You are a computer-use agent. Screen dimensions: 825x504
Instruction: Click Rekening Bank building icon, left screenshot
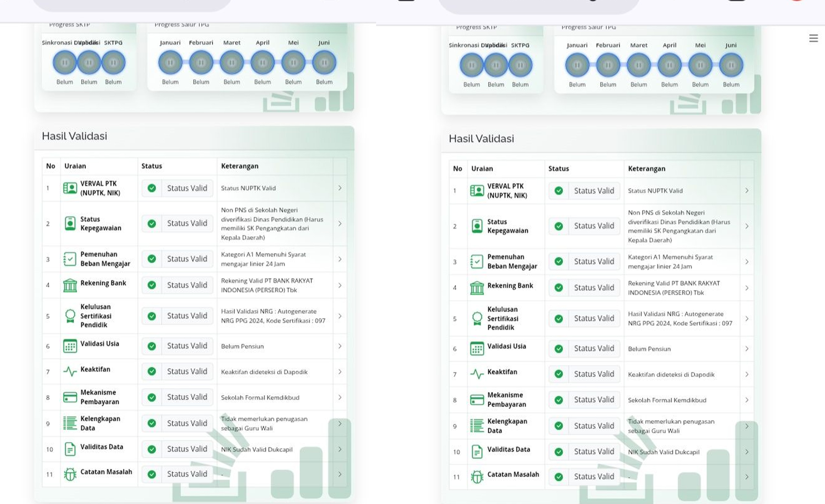[70, 285]
